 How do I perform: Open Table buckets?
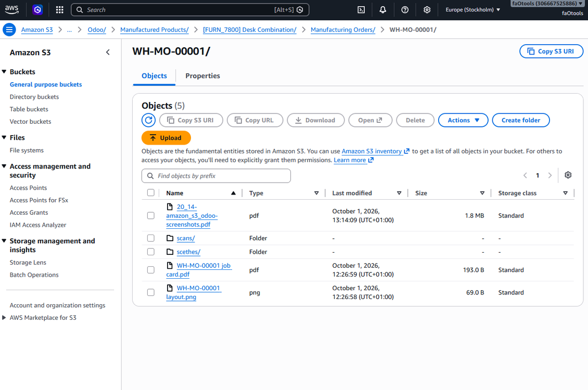pos(29,109)
